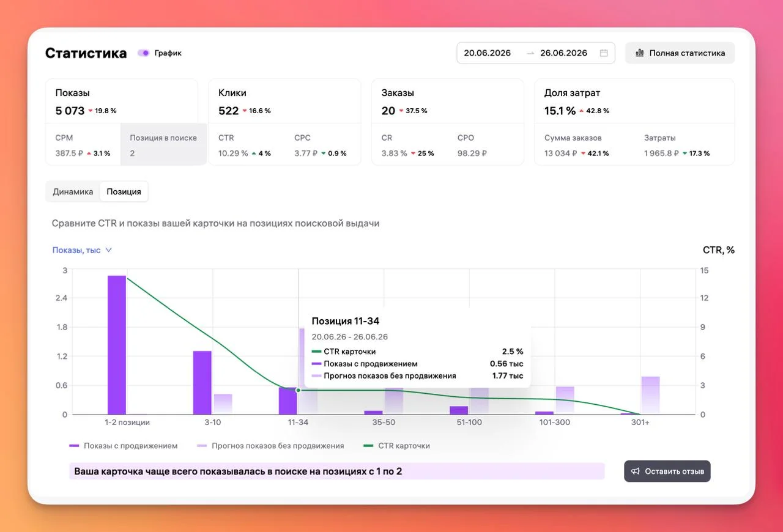Hide Показы с продвижением series via legend
Image resolution: width=783 pixels, height=532 pixels.
coord(131,446)
